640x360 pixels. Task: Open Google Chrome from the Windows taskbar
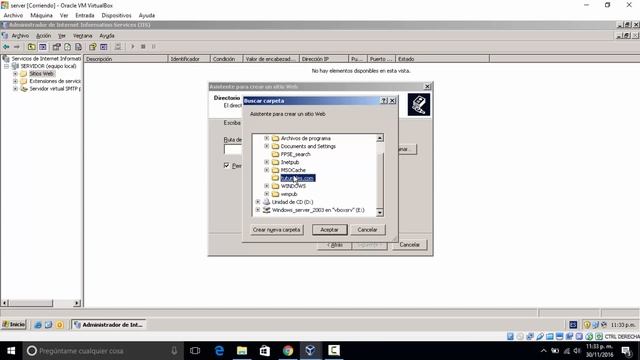pos(288,351)
